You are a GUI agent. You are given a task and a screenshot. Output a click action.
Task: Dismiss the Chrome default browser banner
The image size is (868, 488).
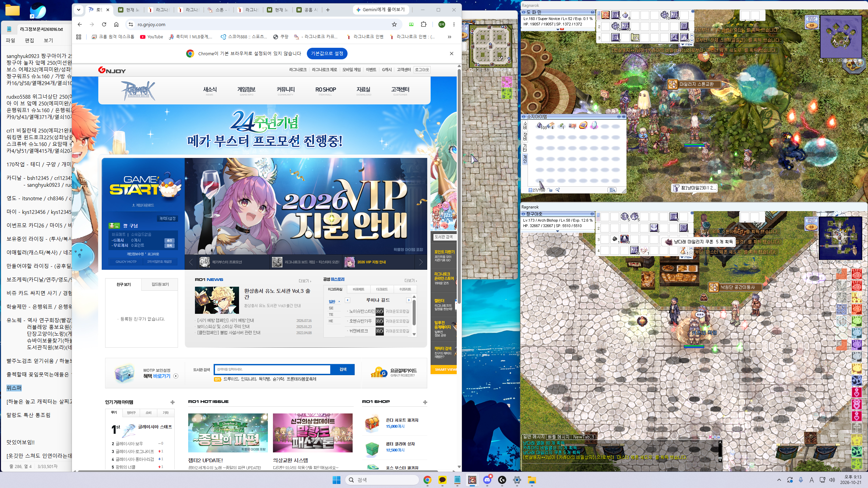[x=452, y=54]
